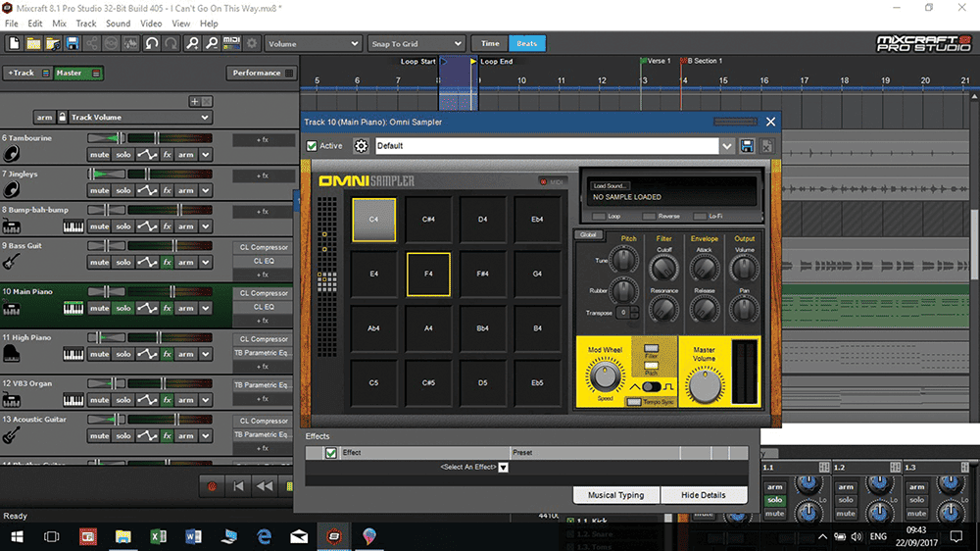The width and height of the screenshot is (980, 551).
Task: Click the record button in the transport bar
Action: click(212, 486)
